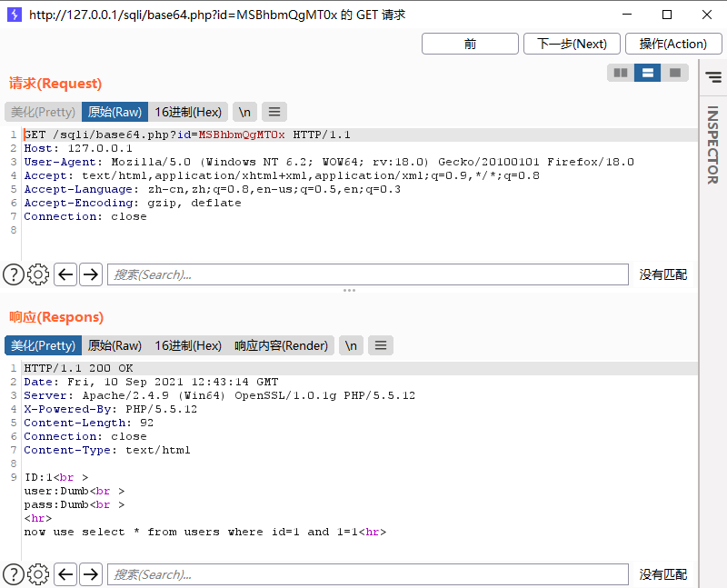This screenshot has height=588, width=727.
Task: Select Request 美化(Pretty) tab
Action: [x=43, y=112]
